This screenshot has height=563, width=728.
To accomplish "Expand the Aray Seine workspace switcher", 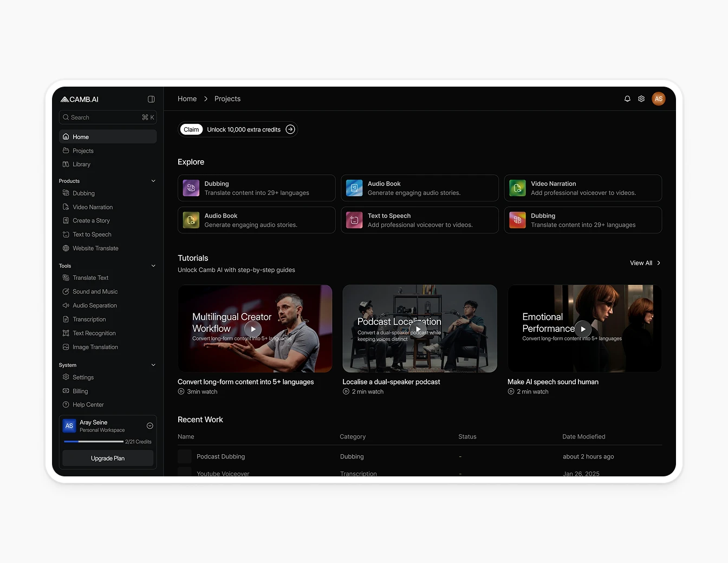I will point(149,425).
